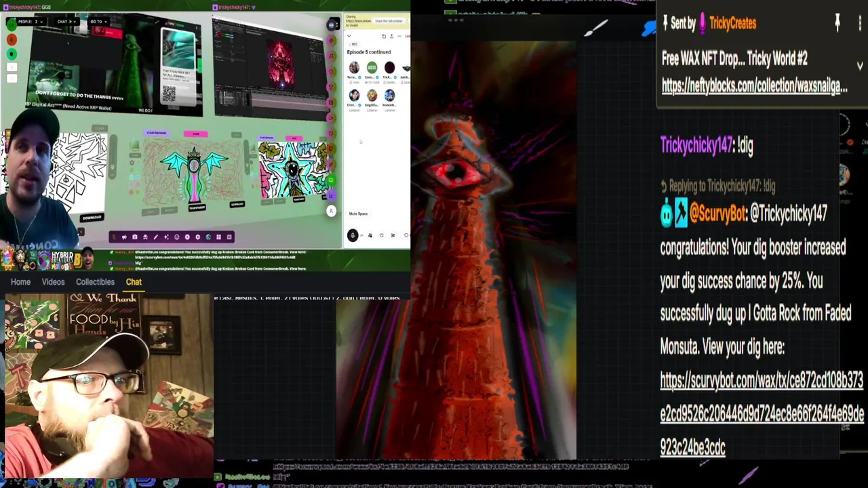This screenshot has width=868, height=488.
Task: Click the sparkles effects icon in purple toolbar
Action: point(166,237)
